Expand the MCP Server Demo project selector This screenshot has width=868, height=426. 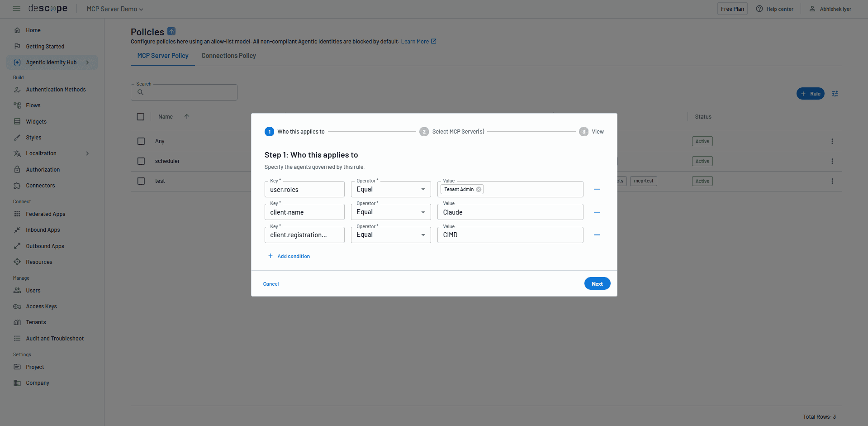pos(115,9)
